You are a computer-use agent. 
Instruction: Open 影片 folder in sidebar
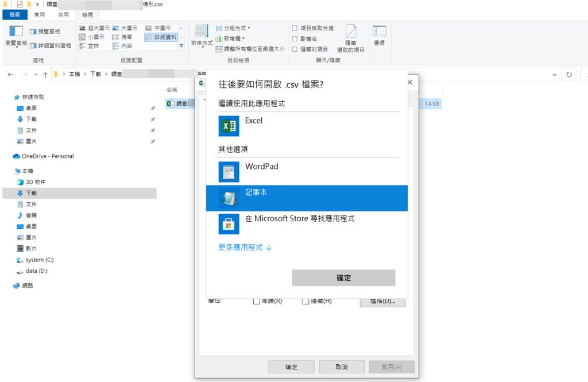coord(27,248)
